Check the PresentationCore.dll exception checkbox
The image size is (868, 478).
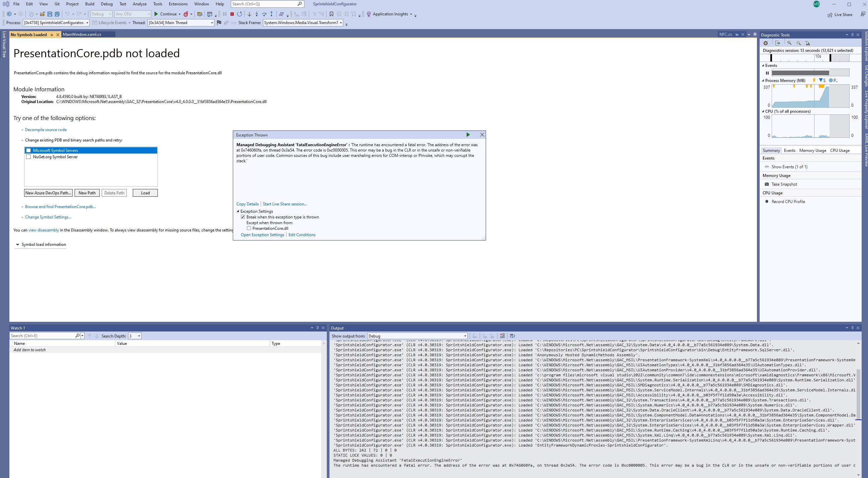click(x=249, y=228)
